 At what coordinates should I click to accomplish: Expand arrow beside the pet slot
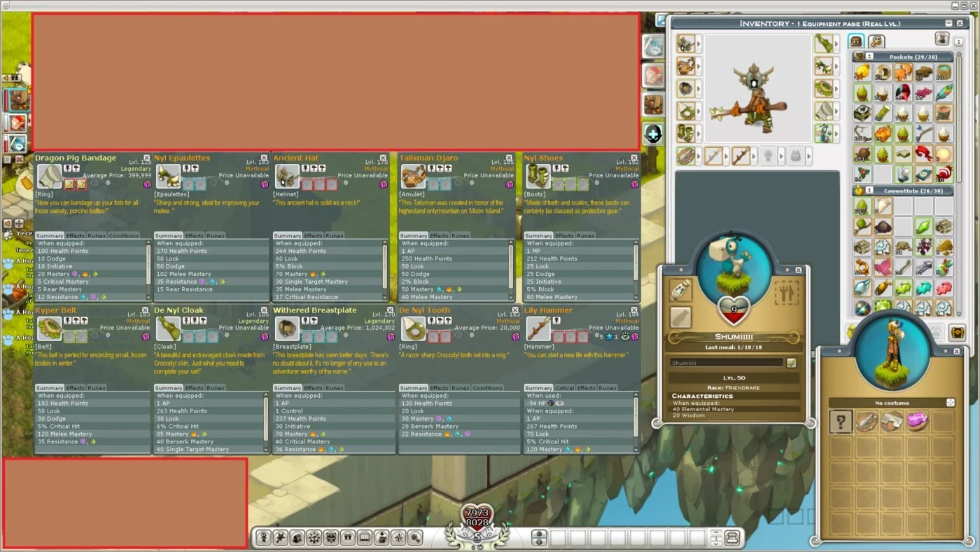tap(836, 133)
